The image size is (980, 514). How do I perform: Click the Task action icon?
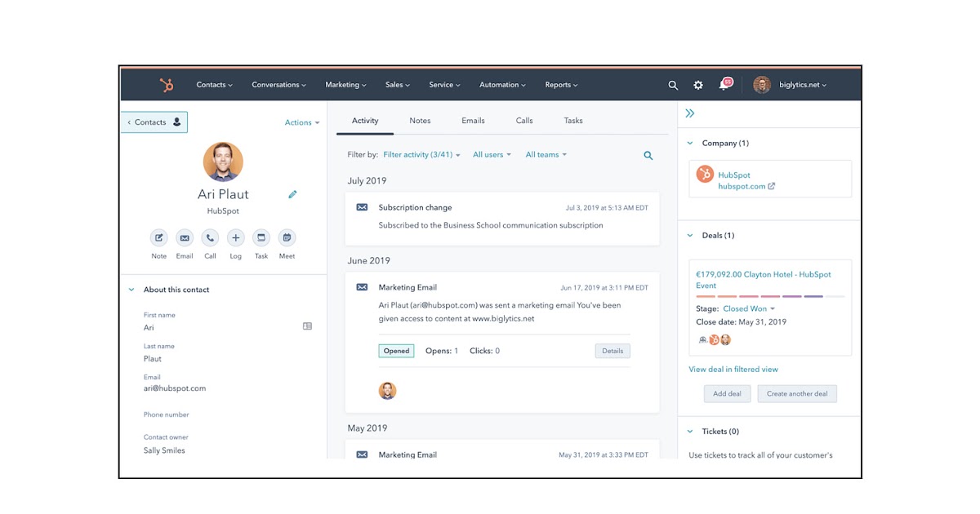261,237
